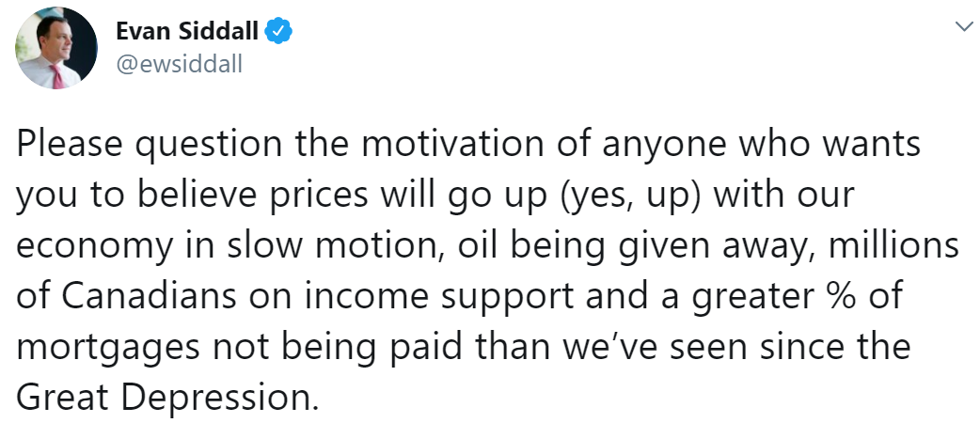Click the blue verified checkmark badge
The height and width of the screenshot is (423, 980).
pos(280,31)
